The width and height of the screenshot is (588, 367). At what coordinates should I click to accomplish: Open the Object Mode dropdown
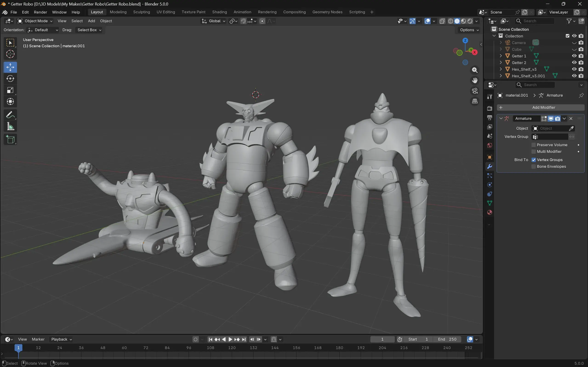coord(35,21)
